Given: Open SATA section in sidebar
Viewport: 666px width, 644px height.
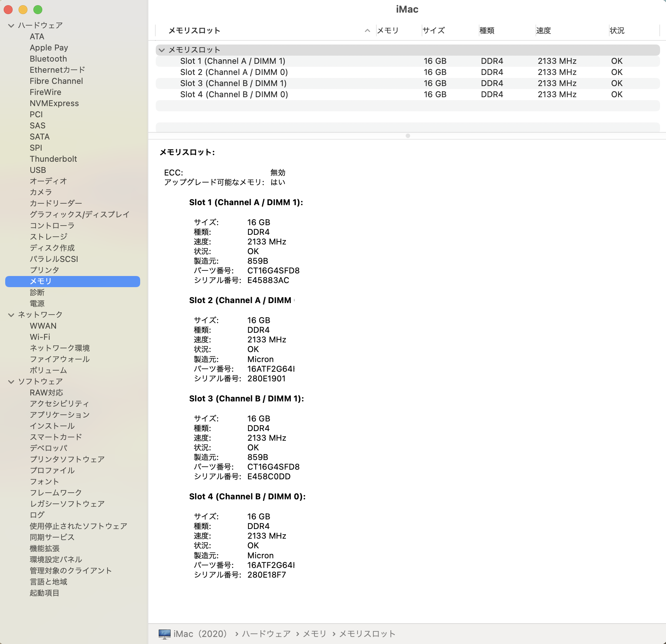Looking at the screenshot, I should pos(40,137).
